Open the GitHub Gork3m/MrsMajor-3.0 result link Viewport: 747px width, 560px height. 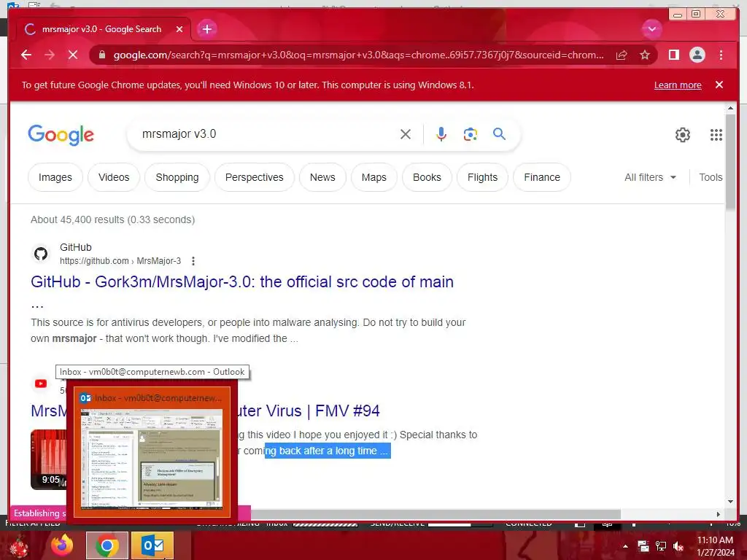tap(242, 282)
